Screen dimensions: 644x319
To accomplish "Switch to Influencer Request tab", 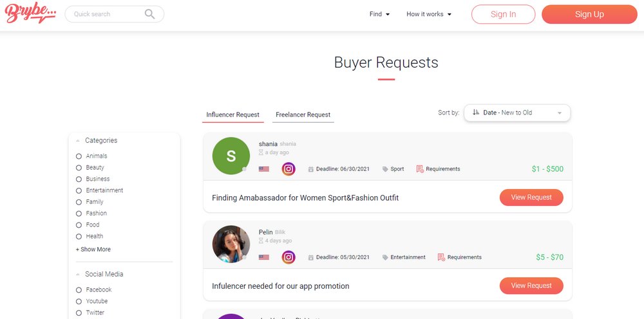I will (x=233, y=115).
